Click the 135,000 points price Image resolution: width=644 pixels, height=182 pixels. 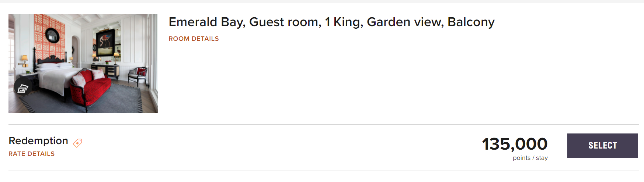[515, 144]
